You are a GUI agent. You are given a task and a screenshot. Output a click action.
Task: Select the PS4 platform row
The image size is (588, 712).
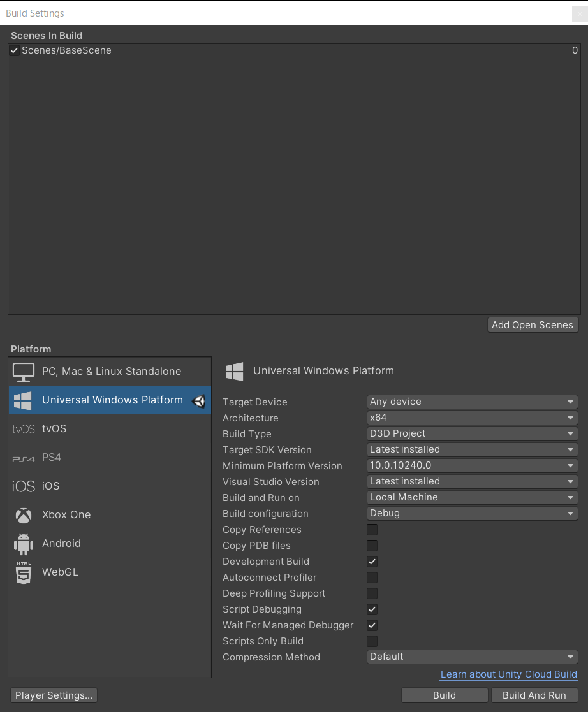pyautogui.click(x=110, y=457)
